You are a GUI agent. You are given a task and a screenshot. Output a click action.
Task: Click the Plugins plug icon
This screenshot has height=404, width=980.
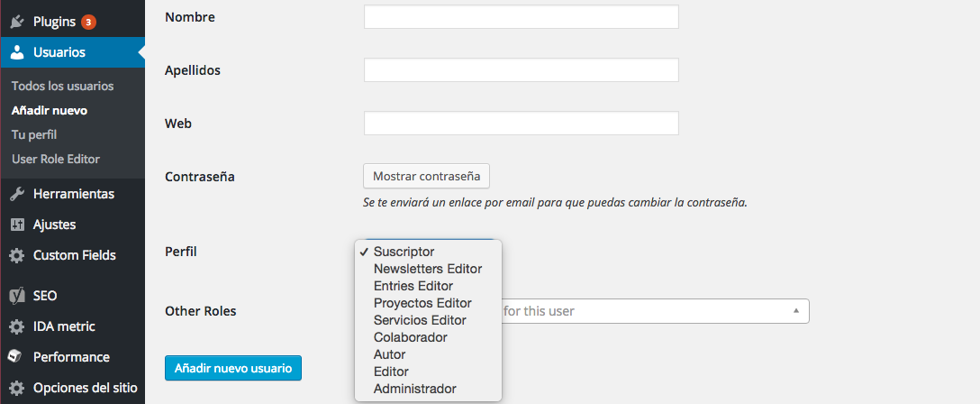pos(17,22)
